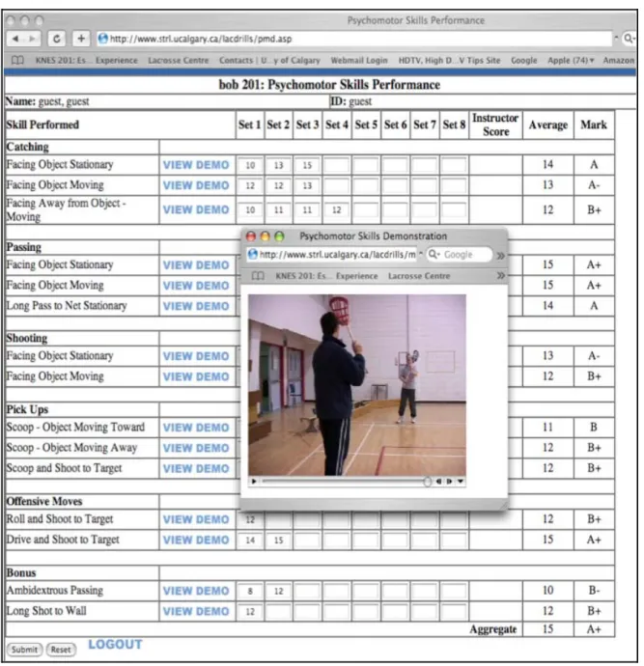The height and width of the screenshot is (666, 644).
Task: View demo for Facing Away from Object Moving
Action: click(x=196, y=209)
